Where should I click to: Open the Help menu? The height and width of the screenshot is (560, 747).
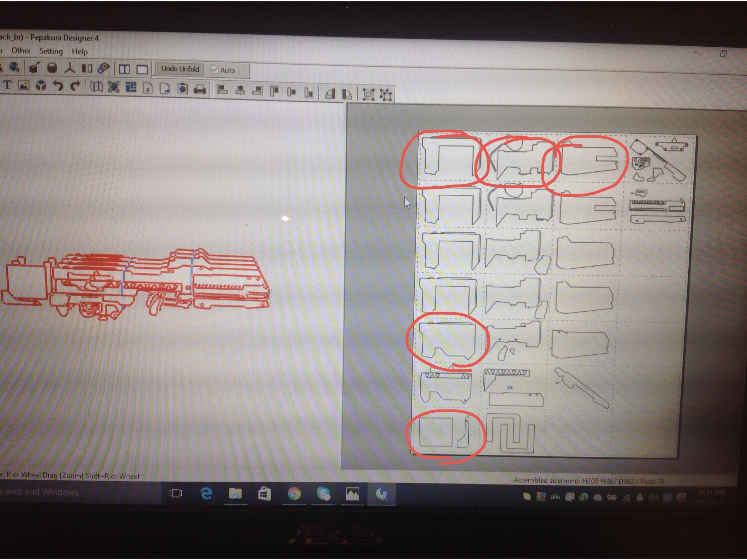tap(79, 52)
